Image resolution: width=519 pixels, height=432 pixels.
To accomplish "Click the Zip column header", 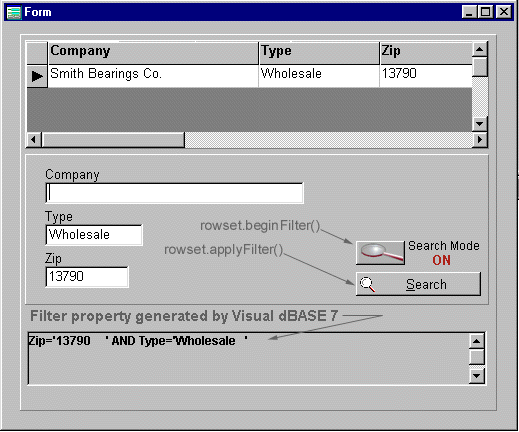I will (426, 53).
